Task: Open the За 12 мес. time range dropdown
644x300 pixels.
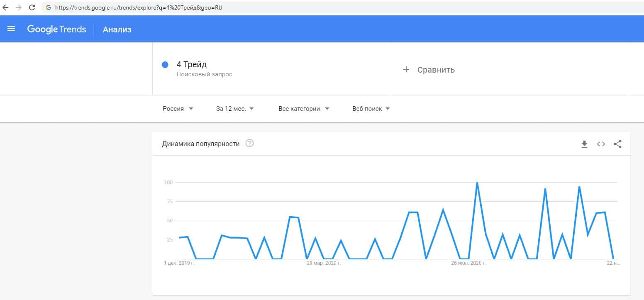Action: [x=235, y=109]
